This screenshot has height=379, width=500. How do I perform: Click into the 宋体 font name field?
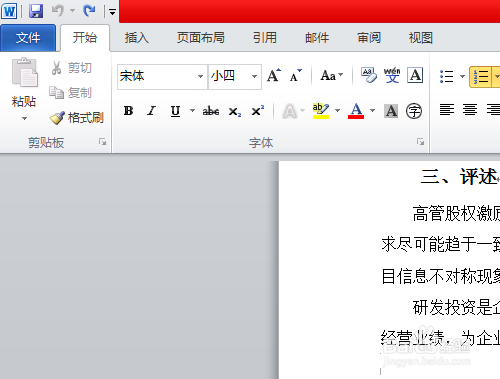point(157,76)
